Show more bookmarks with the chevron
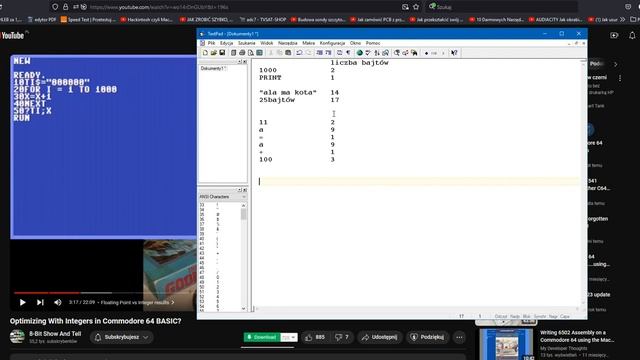Image resolution: width=640 pixels, height=360 pixels. [622, 19]
